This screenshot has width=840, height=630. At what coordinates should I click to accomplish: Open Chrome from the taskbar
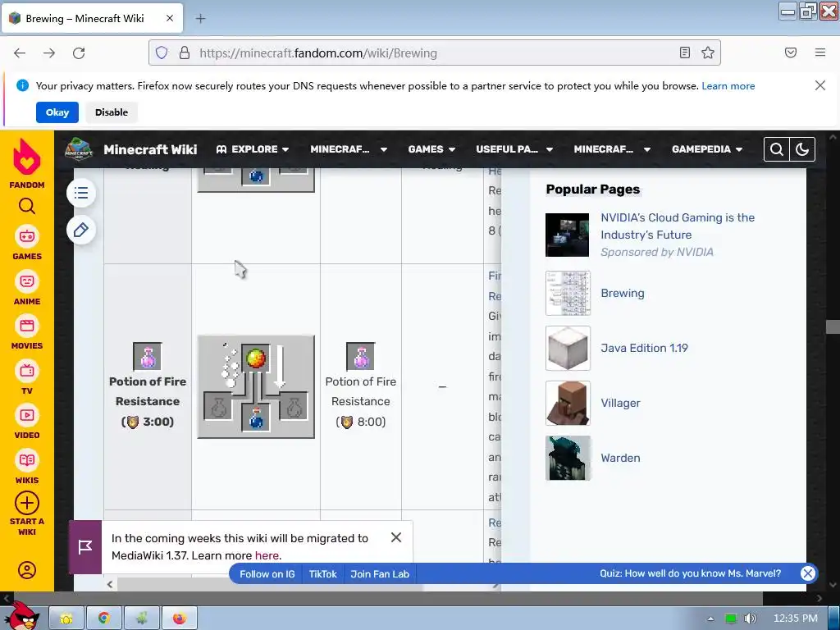tap(104, 619)
